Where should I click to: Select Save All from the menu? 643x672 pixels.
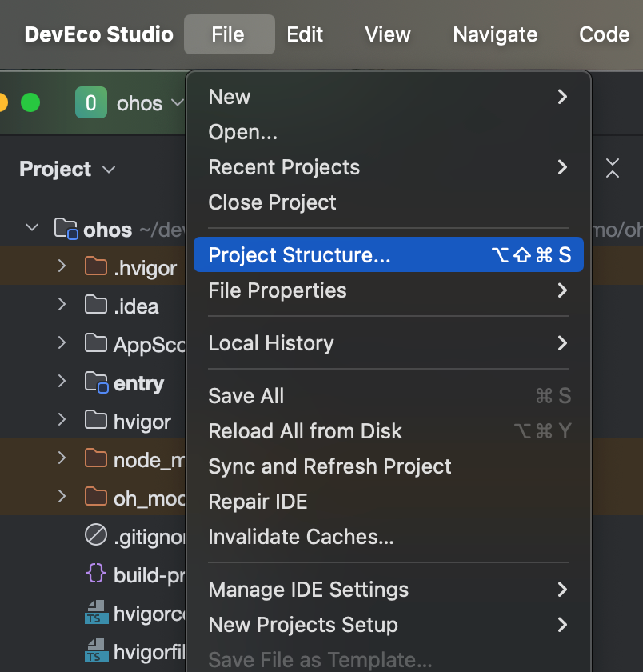246,396
